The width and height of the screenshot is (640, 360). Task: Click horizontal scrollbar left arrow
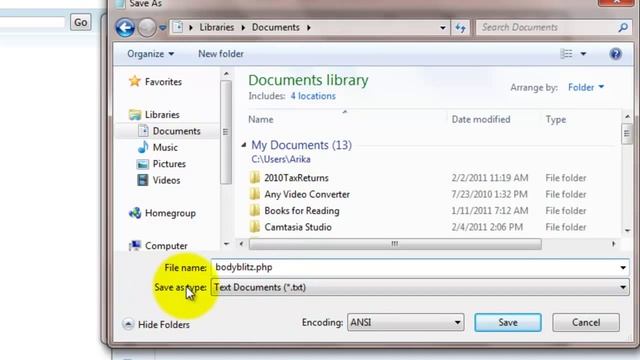241,244
